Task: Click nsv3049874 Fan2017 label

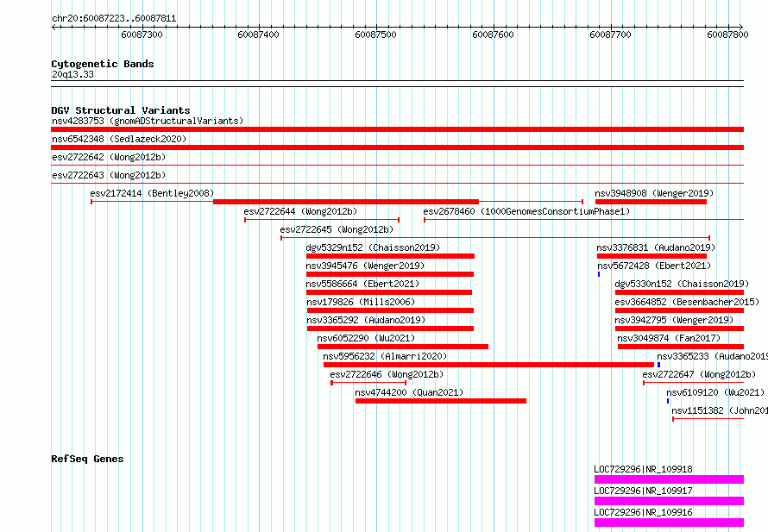Action: [x=669, y=338]
